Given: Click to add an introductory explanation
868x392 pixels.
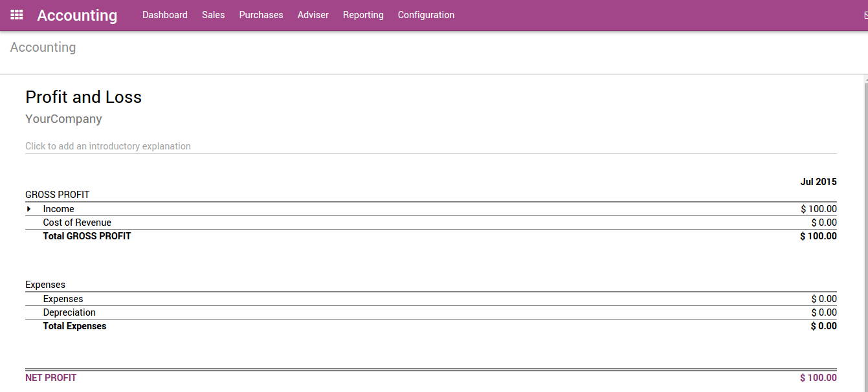Looking at the screenshot, I should (108, 146).
